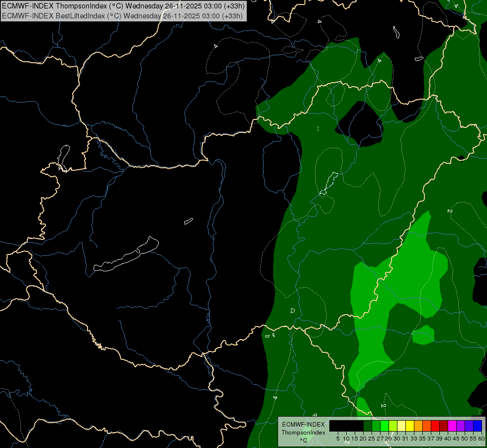Click the legend scale value 10

point(346,439)
